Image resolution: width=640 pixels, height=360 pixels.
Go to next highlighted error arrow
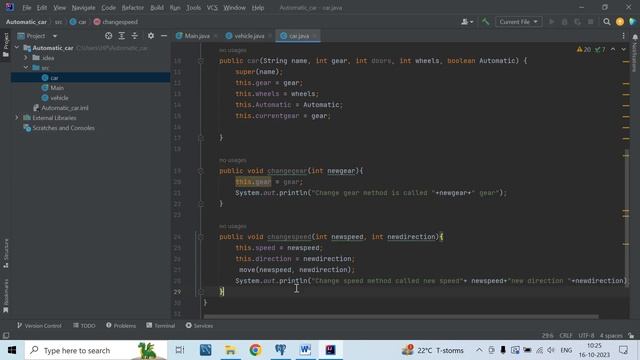point(623,49)
